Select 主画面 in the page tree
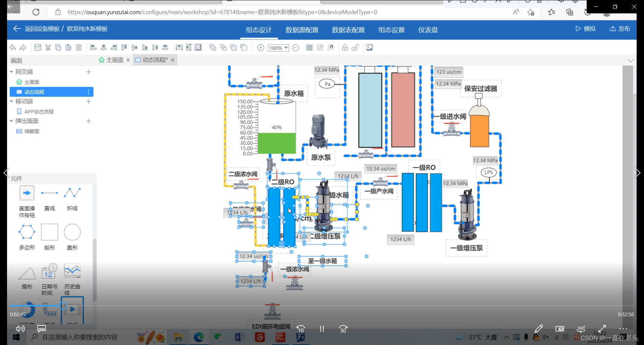644x345 pixels. coord(32,82)
